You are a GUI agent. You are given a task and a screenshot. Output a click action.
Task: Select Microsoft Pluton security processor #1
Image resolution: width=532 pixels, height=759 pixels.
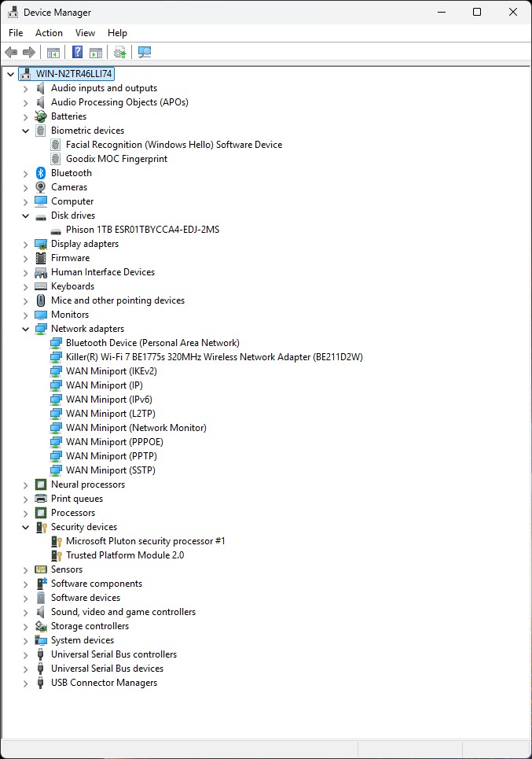coord(145,541)
